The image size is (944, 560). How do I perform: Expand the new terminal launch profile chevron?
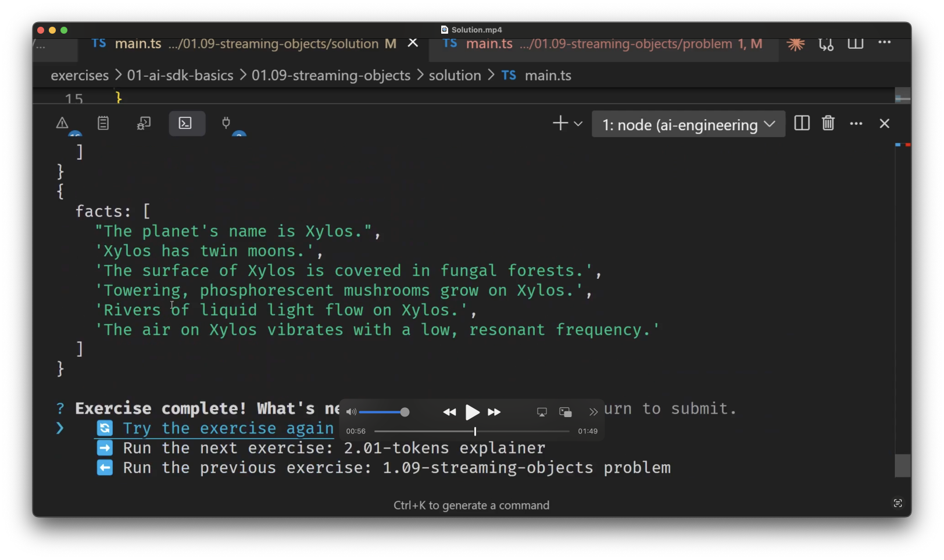[x=578, y=124]
